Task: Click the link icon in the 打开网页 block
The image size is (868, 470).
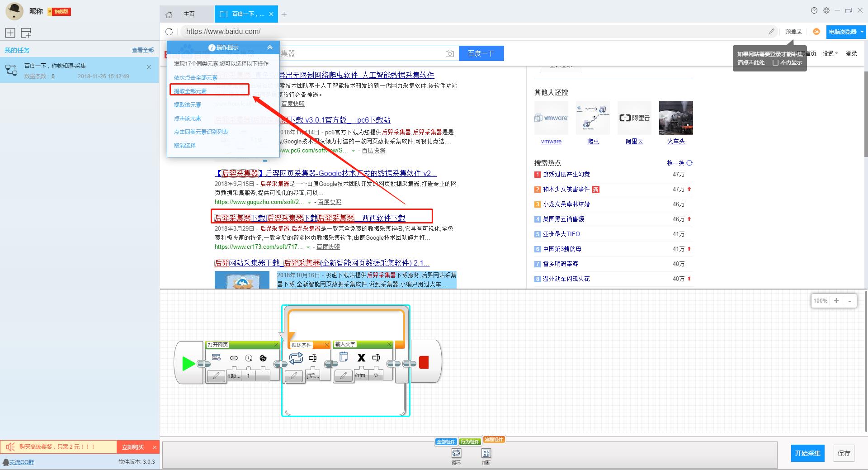Action: [234, 358]
